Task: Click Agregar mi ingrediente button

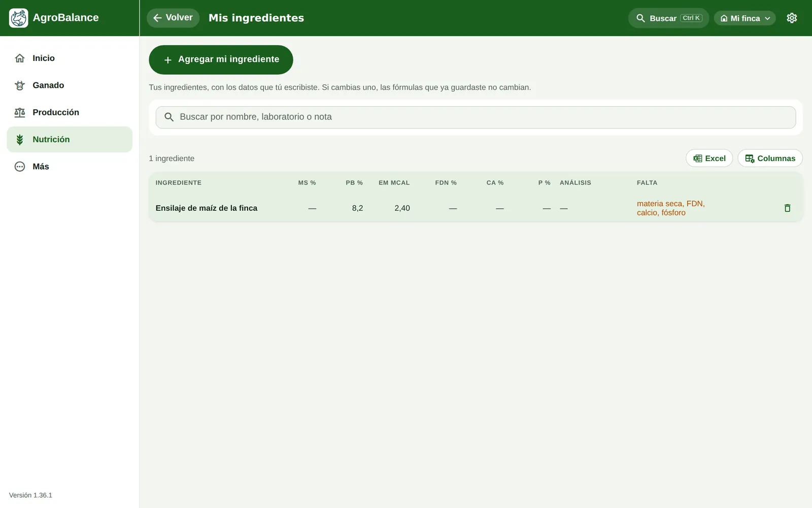Action: (221, 59)
